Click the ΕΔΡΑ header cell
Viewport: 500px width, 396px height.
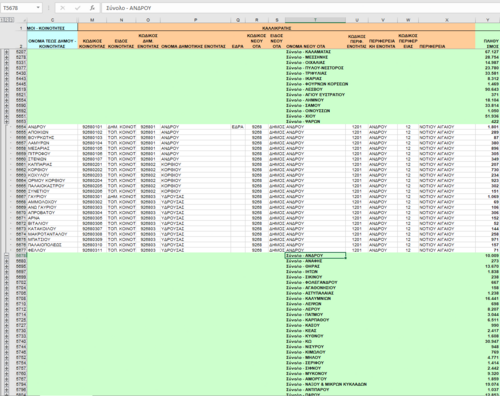click(x=238, y=40)
